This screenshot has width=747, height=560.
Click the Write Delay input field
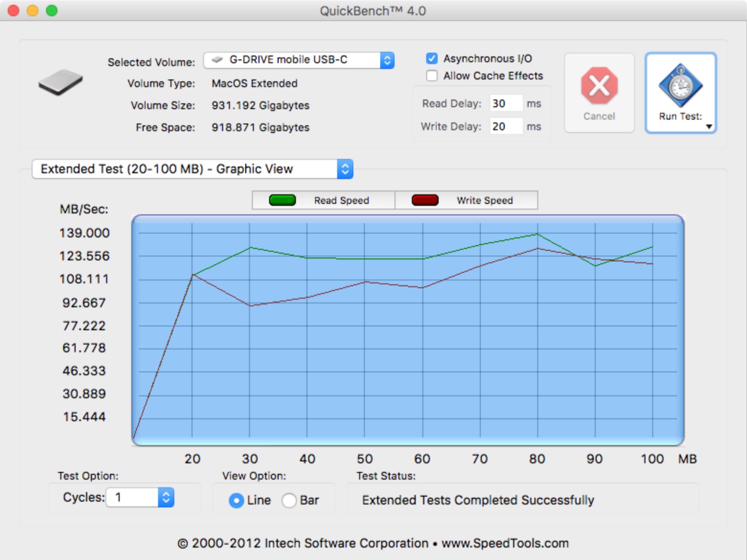pos(505,126)
